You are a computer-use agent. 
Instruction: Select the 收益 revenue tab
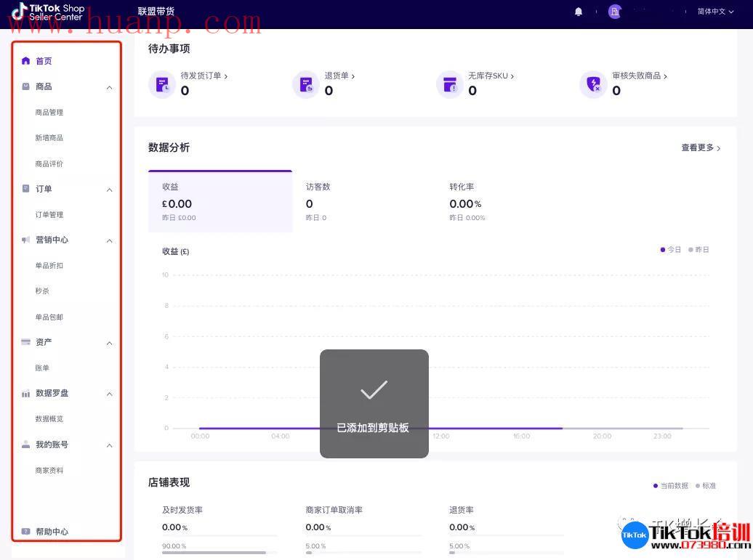[x=220, y=201]
